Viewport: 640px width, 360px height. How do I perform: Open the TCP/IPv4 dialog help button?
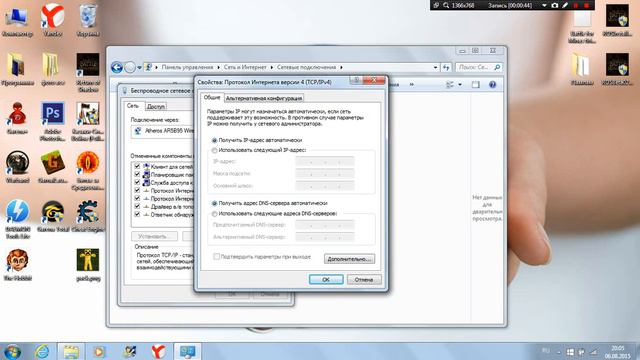(356, 80)
